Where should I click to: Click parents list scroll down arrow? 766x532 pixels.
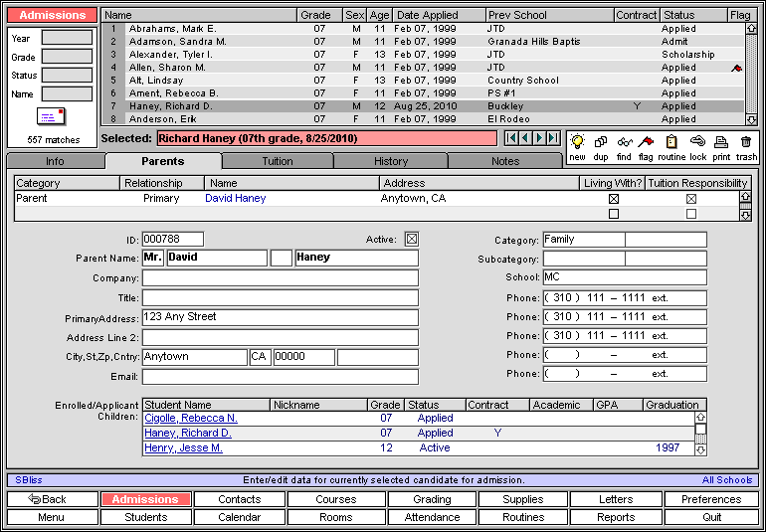745,216
